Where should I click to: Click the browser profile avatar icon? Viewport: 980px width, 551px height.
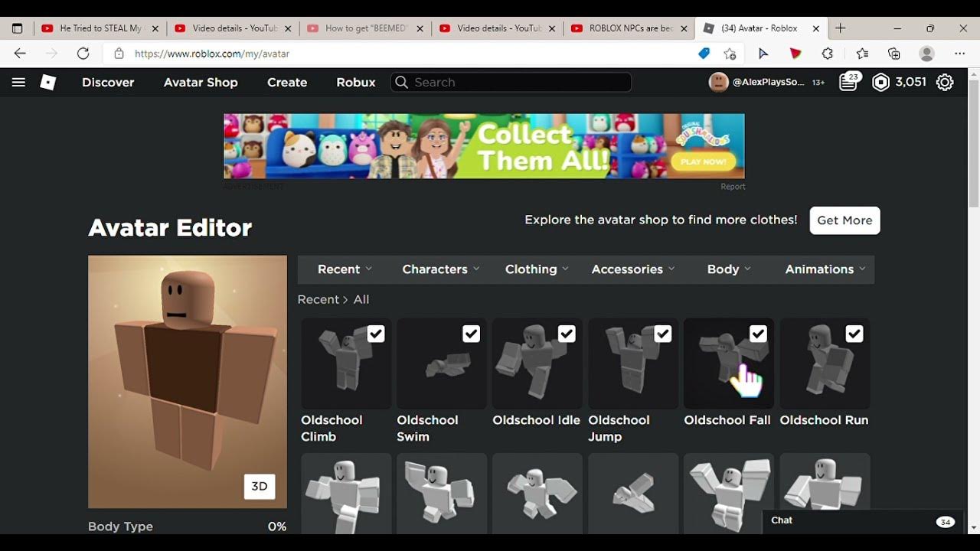click(x=927, y=54)
